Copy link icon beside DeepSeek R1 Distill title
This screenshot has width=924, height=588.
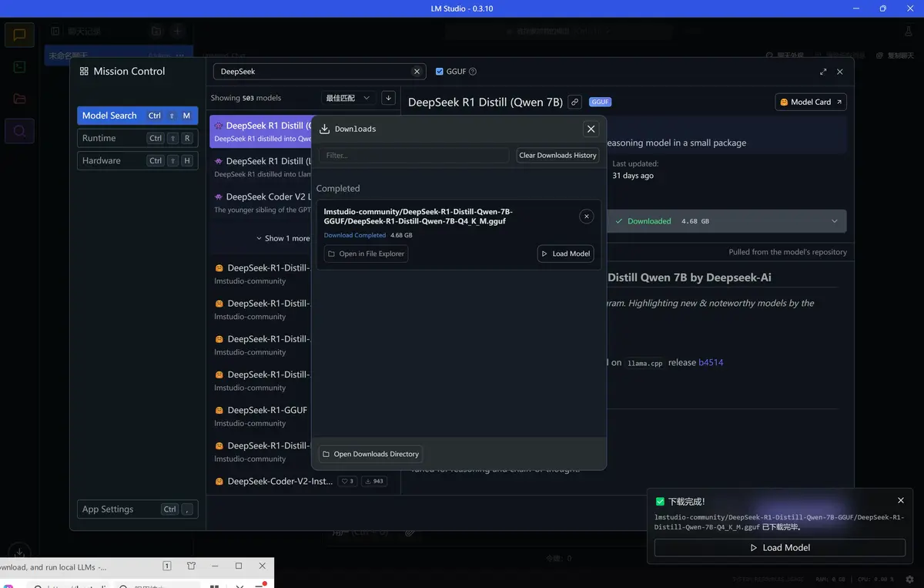click(574, 102)
